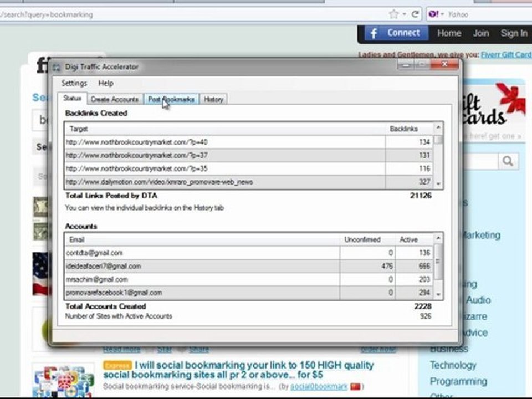Open the Fiverr Gift Card link
Image resolution: width=532 pixels, height=399 pixels.
click(506, 55)
